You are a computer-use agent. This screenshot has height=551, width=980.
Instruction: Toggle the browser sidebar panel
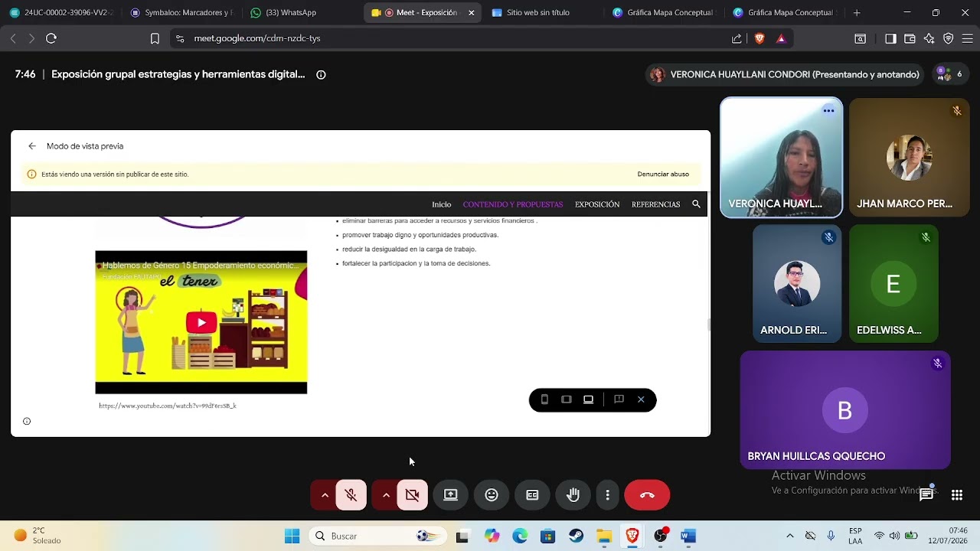click(x=890, y=38)
